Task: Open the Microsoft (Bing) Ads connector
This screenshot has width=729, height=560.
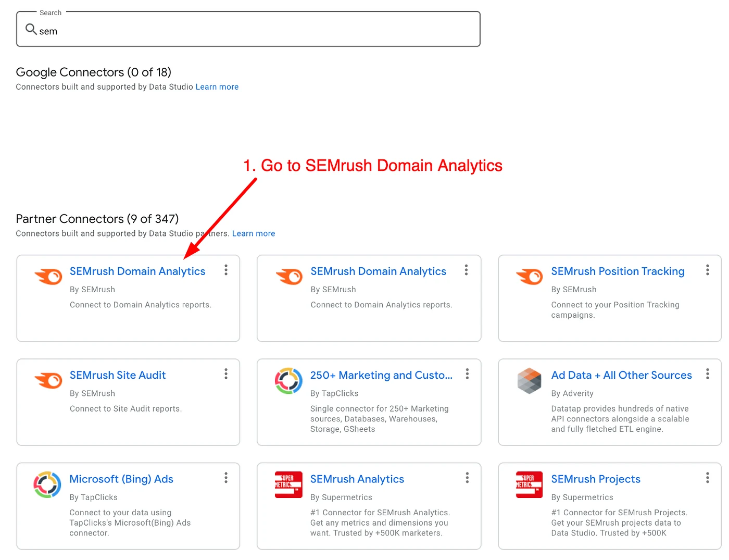Action: [x=121, y=479]
